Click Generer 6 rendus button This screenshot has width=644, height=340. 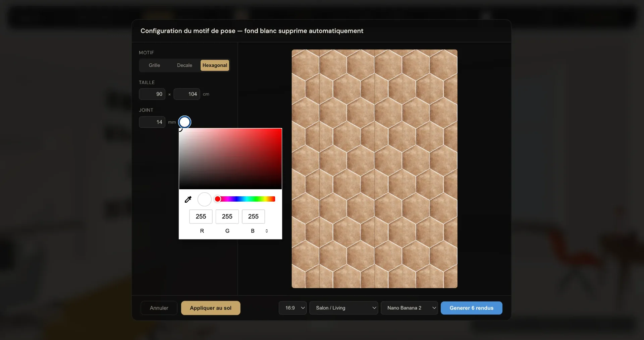[x=471, y=308]
